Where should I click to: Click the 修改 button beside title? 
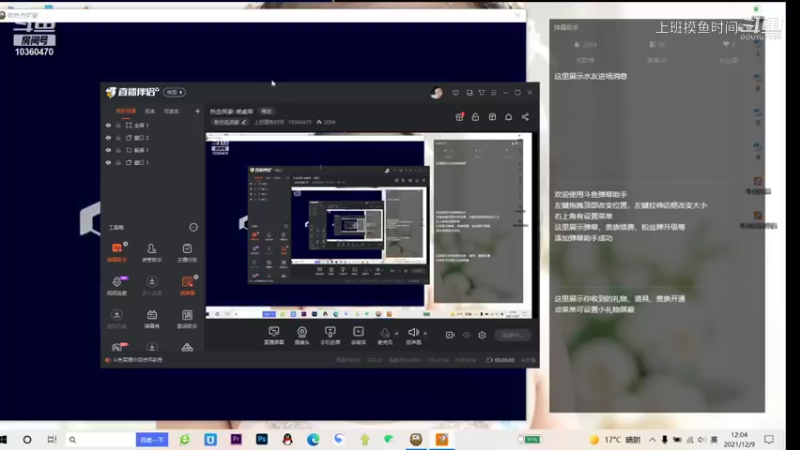[267, 111]
